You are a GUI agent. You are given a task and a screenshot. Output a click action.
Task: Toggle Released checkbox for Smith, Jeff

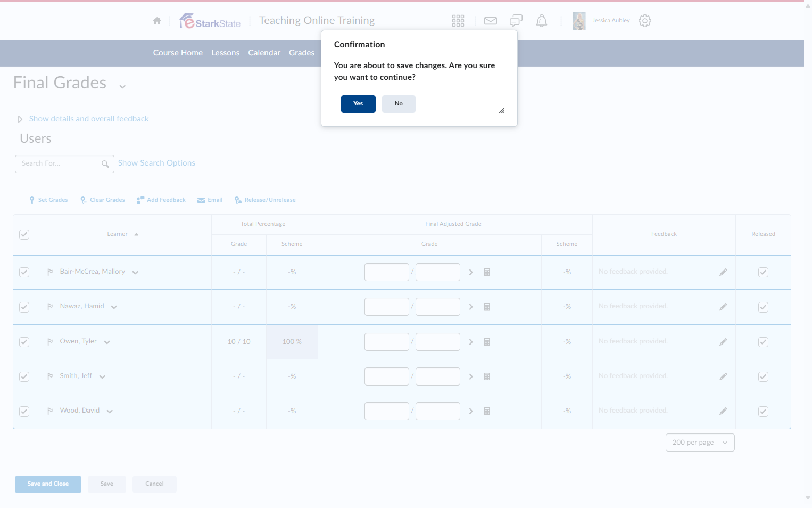coord(763,376)
